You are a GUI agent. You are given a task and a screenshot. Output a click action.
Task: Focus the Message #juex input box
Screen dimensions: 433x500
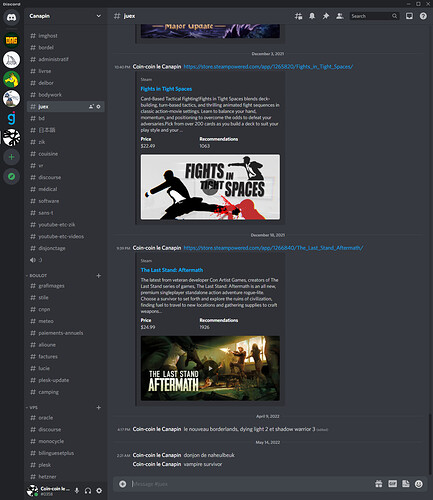coord(252,484)
